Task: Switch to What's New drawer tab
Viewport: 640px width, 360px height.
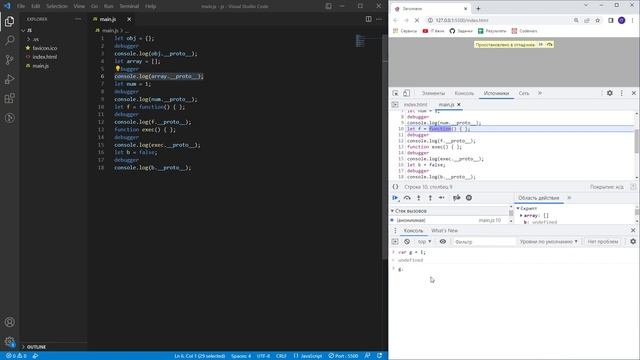Action: (x=444, y=231)
